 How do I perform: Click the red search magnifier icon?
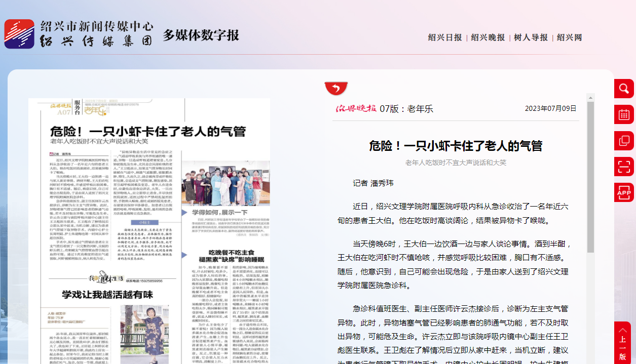624,89
